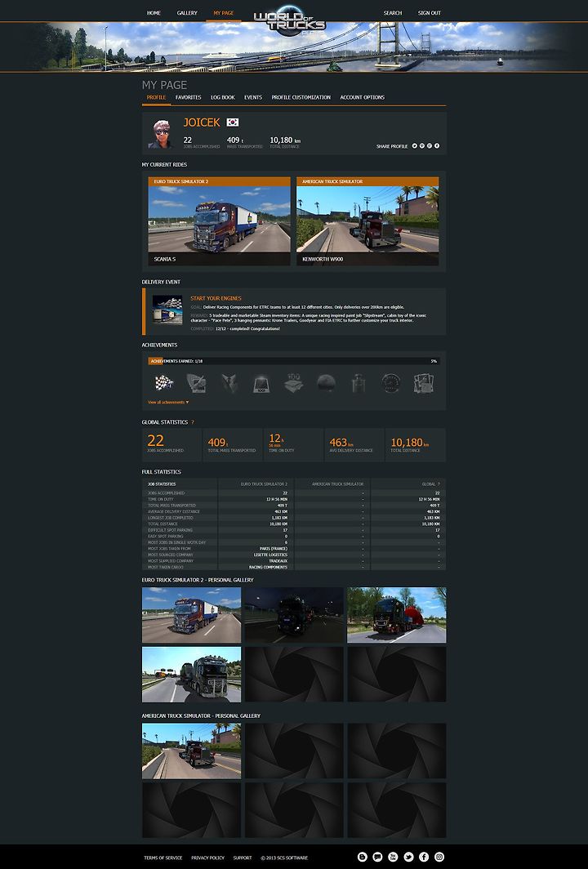The image size is (588, 869).
Task: Select the bottle-shaped achievement icon
Action: (x=359, y=382)
